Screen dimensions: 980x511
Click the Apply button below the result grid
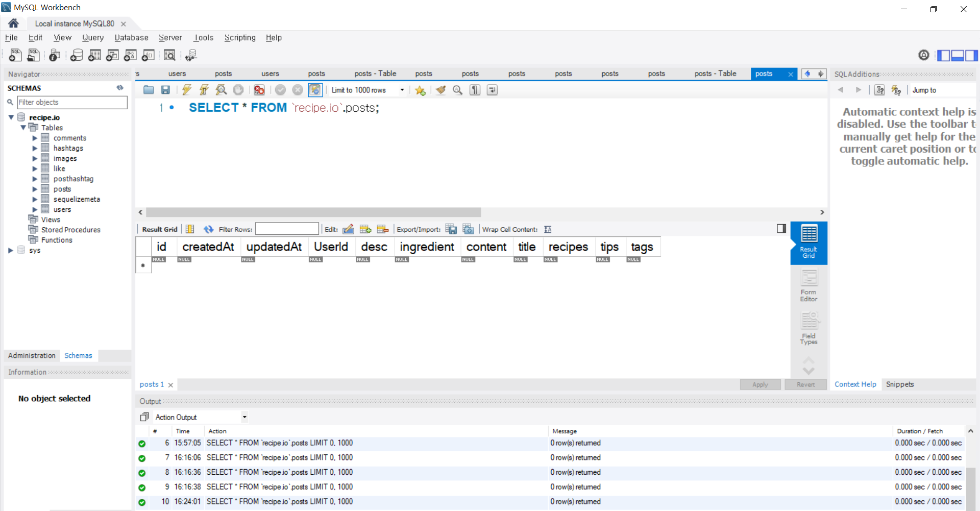tap(760, 384)
